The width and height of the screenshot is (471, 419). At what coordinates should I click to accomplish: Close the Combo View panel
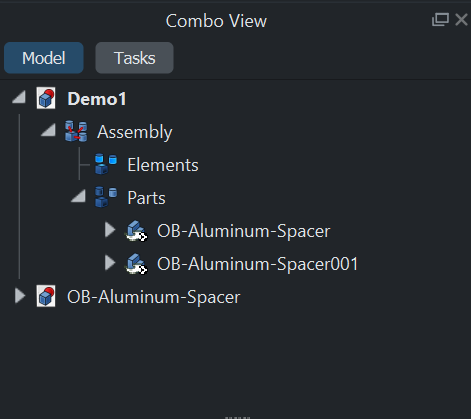point(461,20)
